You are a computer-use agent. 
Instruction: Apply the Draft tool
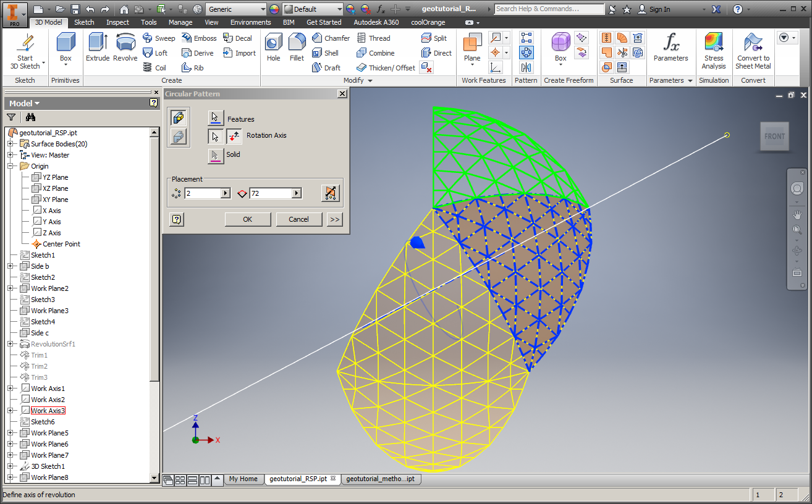click(326, 68)
